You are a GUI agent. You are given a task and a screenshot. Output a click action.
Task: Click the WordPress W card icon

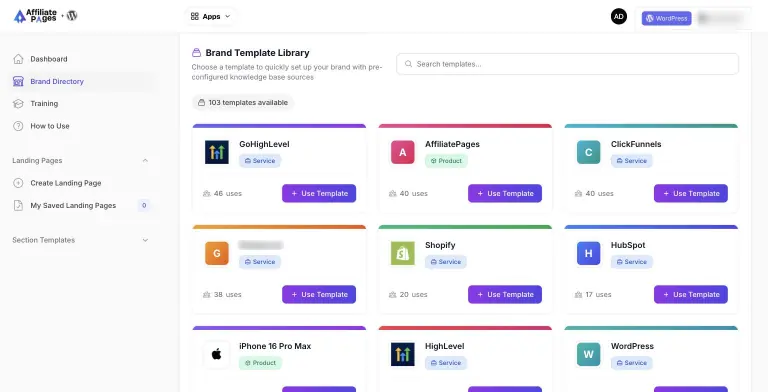tap(589, 354)
